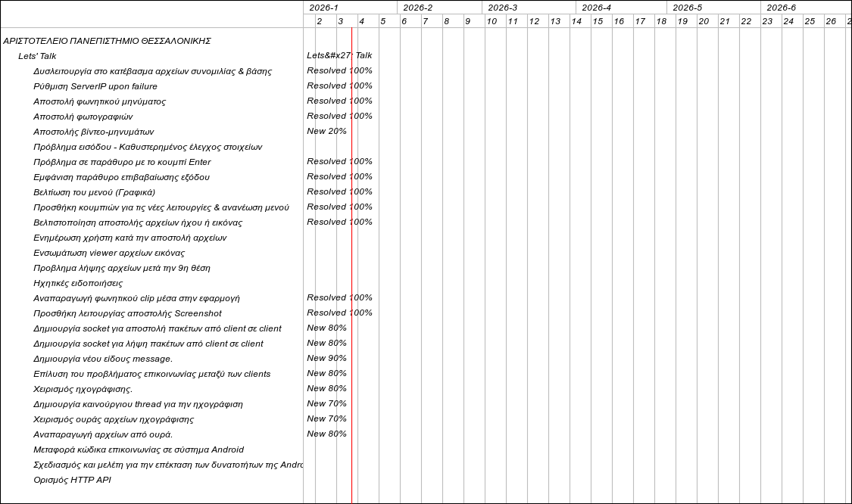
Task: Open the Ρύθμιση ServerIP upon failure task
Action: click(x=95, y=86)
